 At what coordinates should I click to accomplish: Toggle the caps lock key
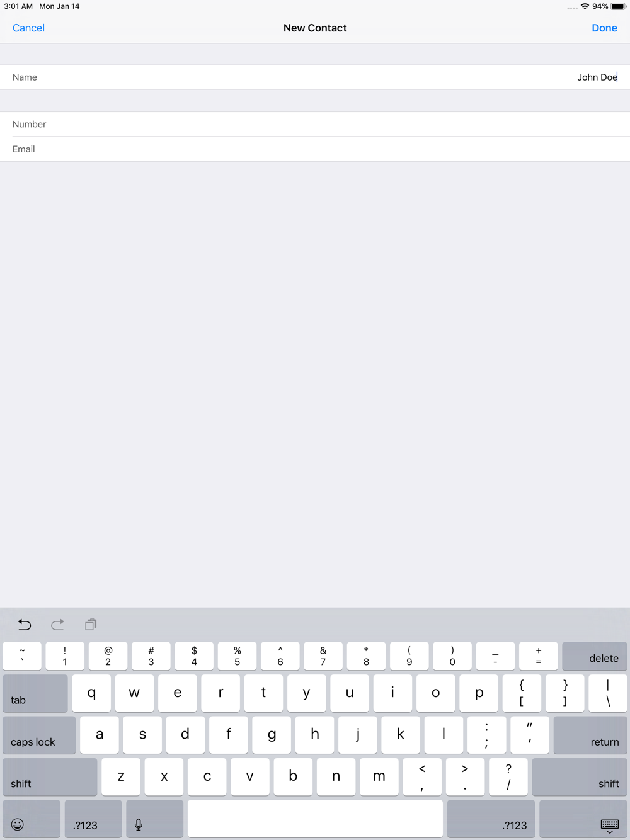pyautogui.click(x=39, y=735)
